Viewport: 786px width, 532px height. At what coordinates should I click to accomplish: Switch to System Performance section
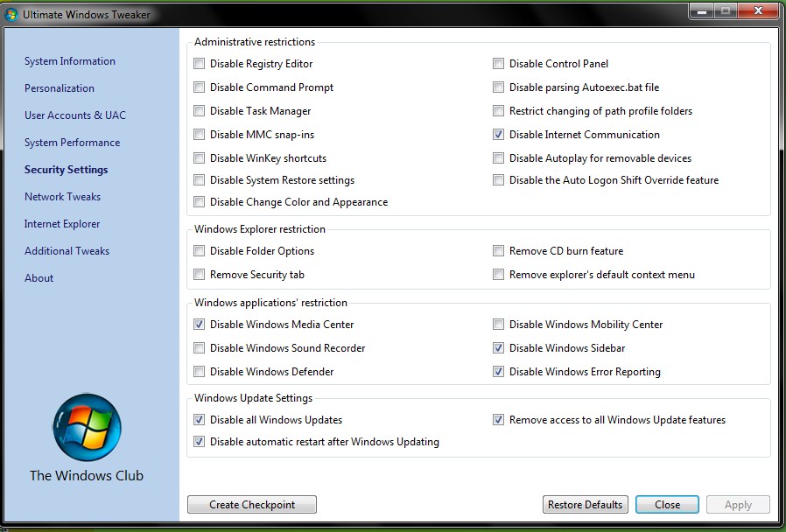tap(72, 143)
